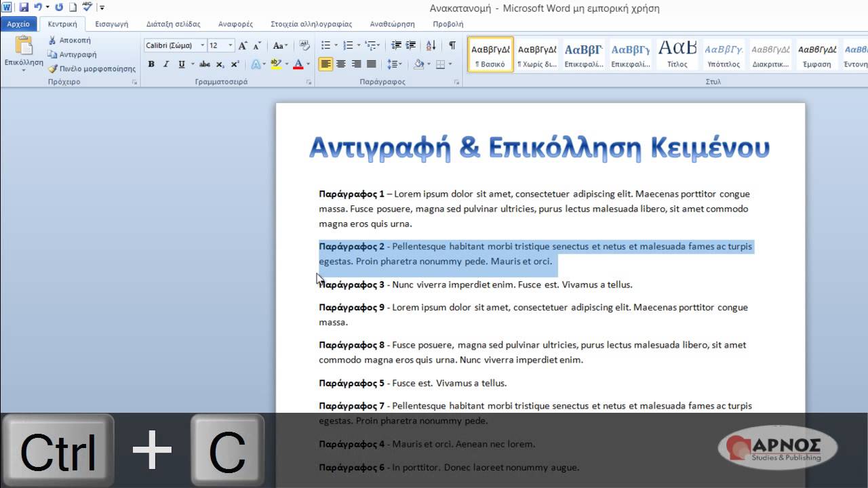The height and width of the screenshot is (488, 868).
Task: Switch to Στοιχεία αλληλογραφίας tab
Action: (x=311, y=24)
